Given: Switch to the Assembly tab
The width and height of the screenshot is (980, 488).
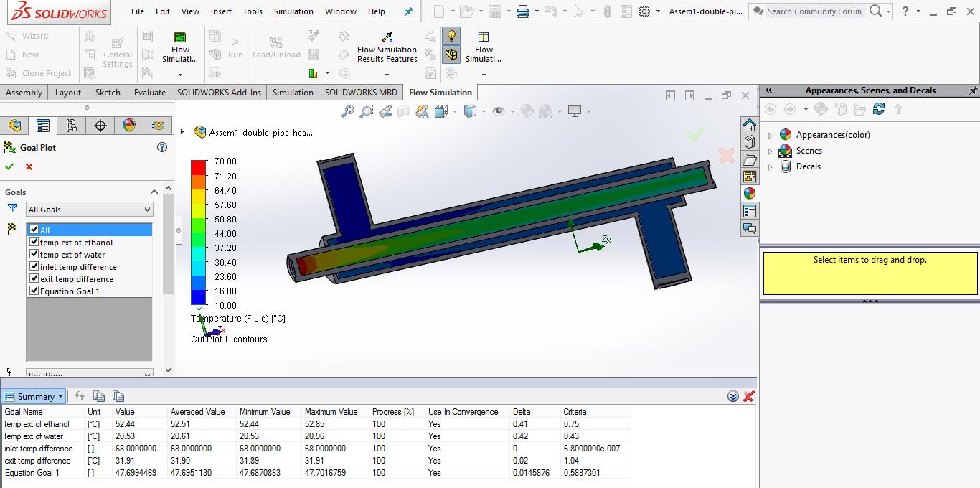Looking at the screenshot, I should click(x=24, y=93).
